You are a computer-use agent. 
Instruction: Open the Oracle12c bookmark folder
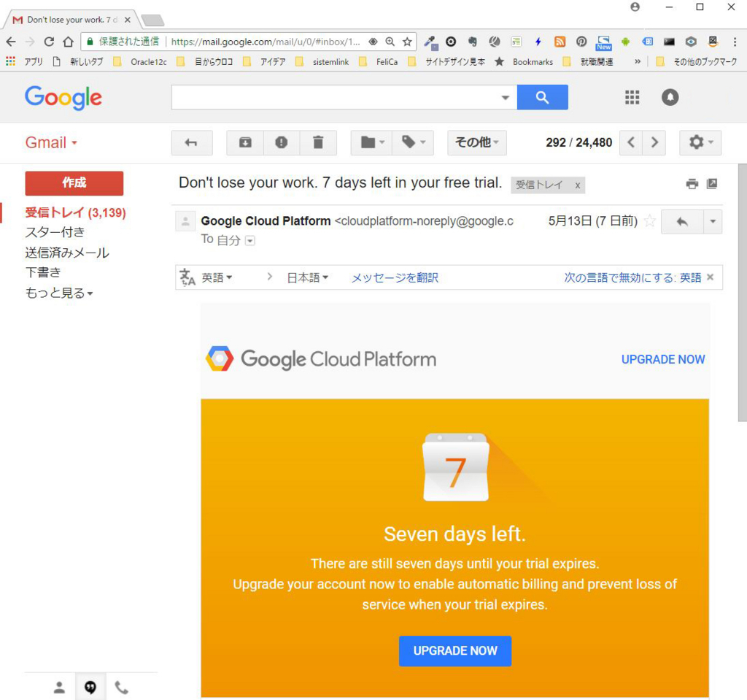click(140, 61)
